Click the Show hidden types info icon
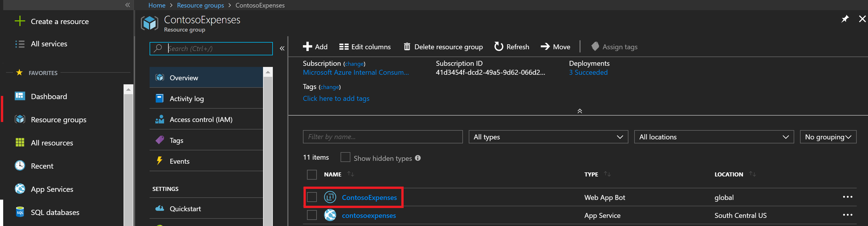 418,158
